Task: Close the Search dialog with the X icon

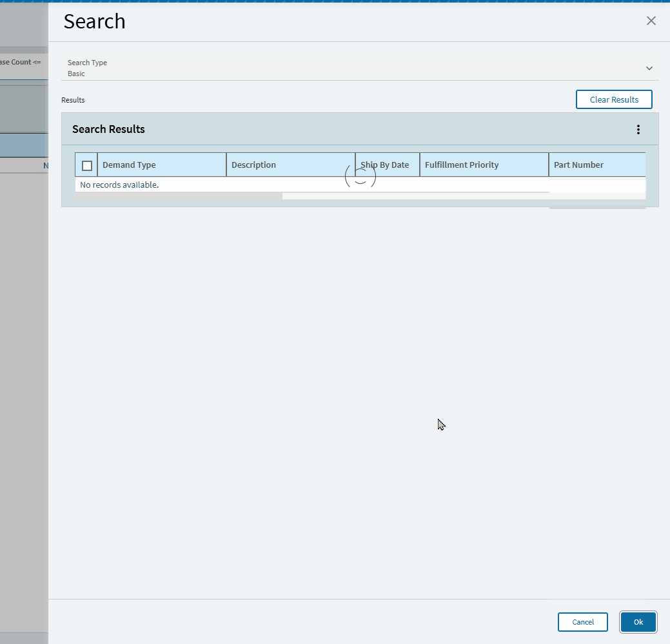Action: pos(651,21)
